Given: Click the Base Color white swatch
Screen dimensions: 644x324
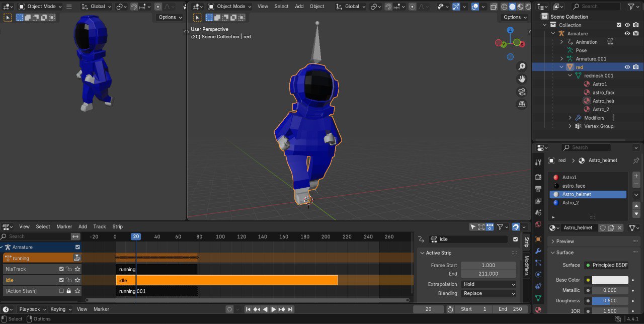Looking at the screenshot, I should [610, 280].
